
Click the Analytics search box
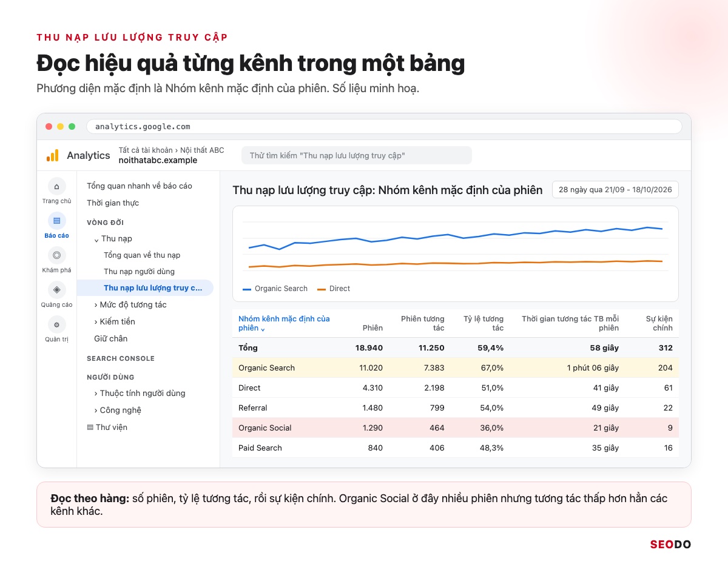(356, 155)
